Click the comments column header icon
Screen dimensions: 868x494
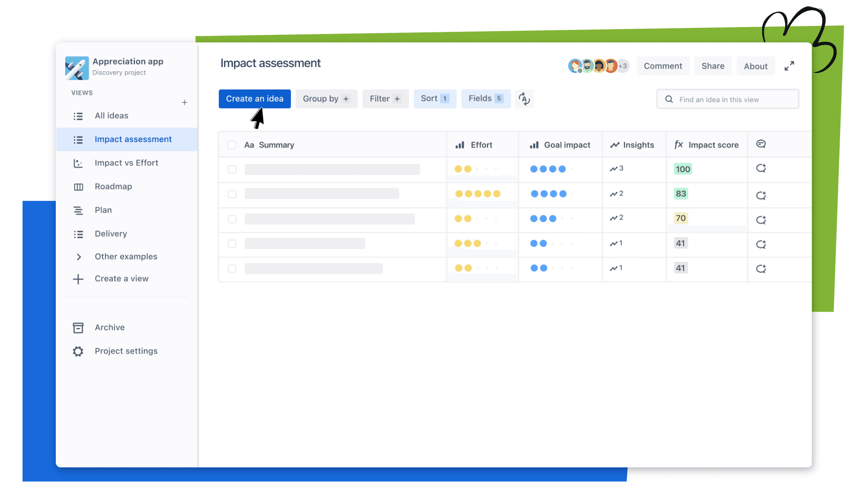tap(761, 144)
